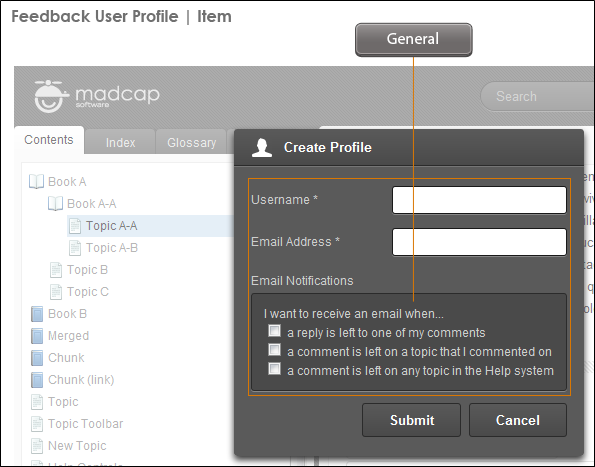
Task: Cancel the Create Profile dialog
Action: (x=518, y=420)
